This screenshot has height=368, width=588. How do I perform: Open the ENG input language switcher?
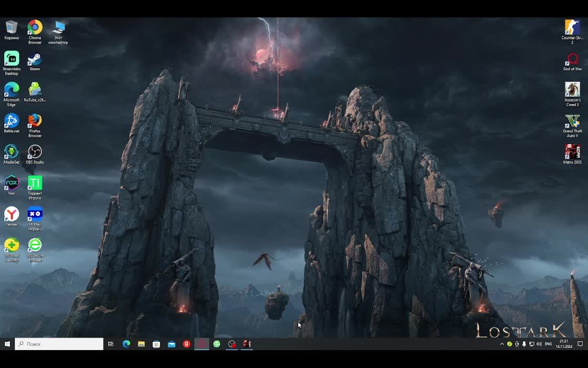[x=548, y=344]
